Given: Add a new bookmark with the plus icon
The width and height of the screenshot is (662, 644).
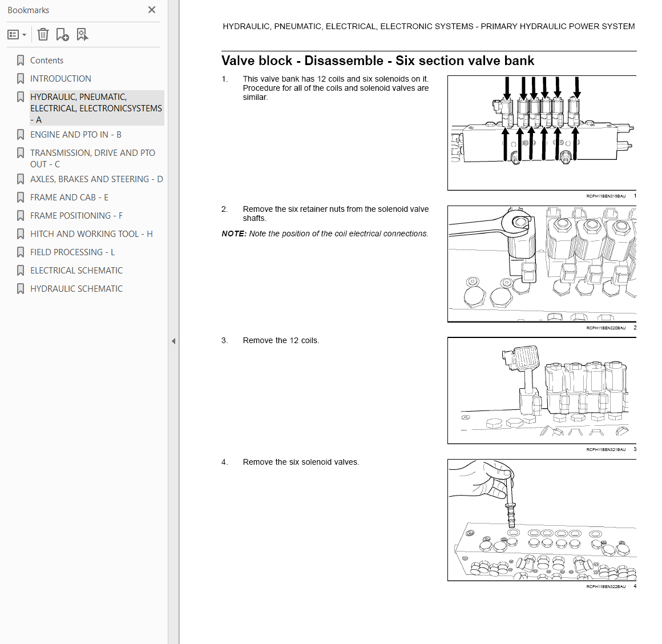Looking at the screenshot, I should pyautogui.click(x=62, y=35).
